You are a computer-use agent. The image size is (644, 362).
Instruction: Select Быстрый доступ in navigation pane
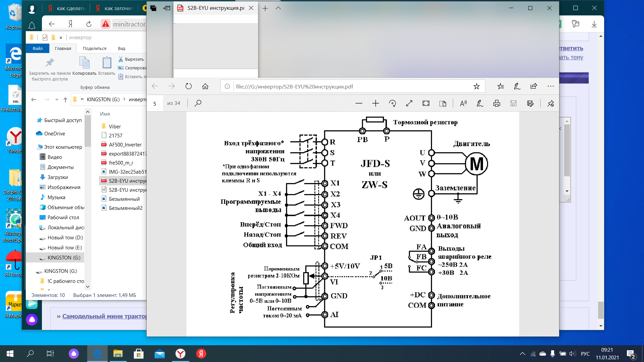59,120
